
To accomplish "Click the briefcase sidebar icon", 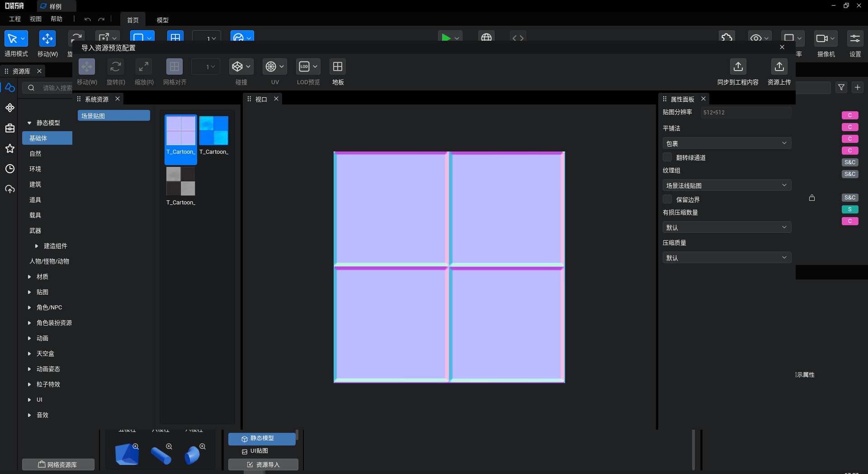I will [x=10, y=128].
